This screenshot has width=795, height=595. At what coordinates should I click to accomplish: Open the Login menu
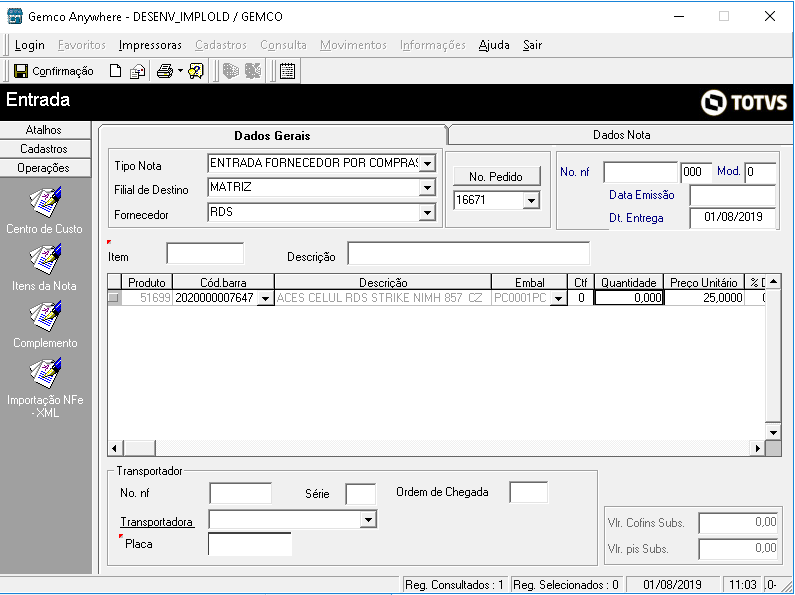tap(29, 45)
